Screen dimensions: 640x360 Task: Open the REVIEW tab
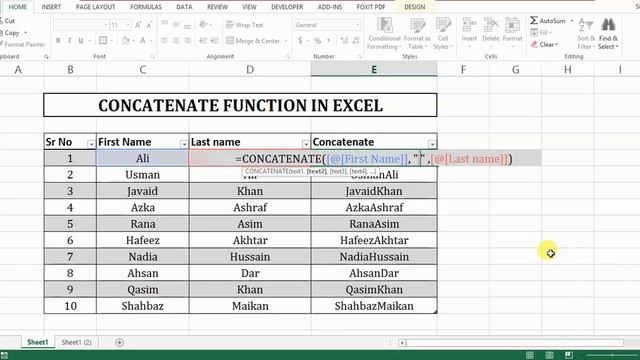tap(217, 7)
